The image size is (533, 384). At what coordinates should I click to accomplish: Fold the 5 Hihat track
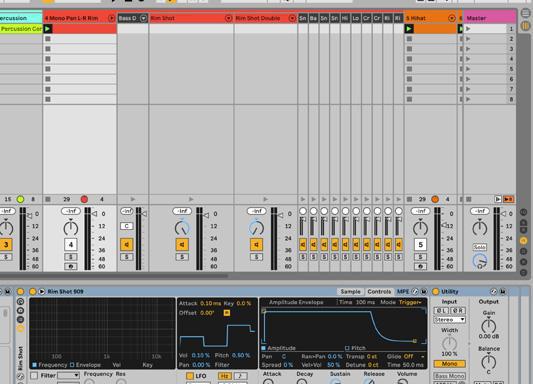pos(451,18)
